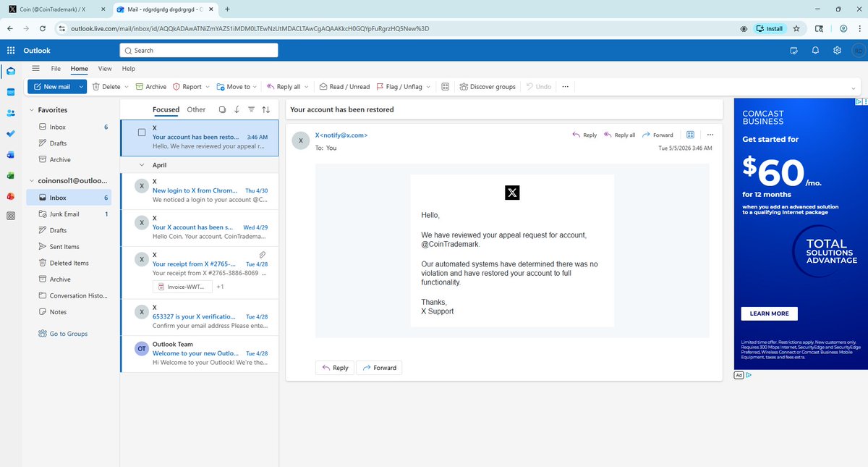Open the RD account profile avatar

point(858,51)
